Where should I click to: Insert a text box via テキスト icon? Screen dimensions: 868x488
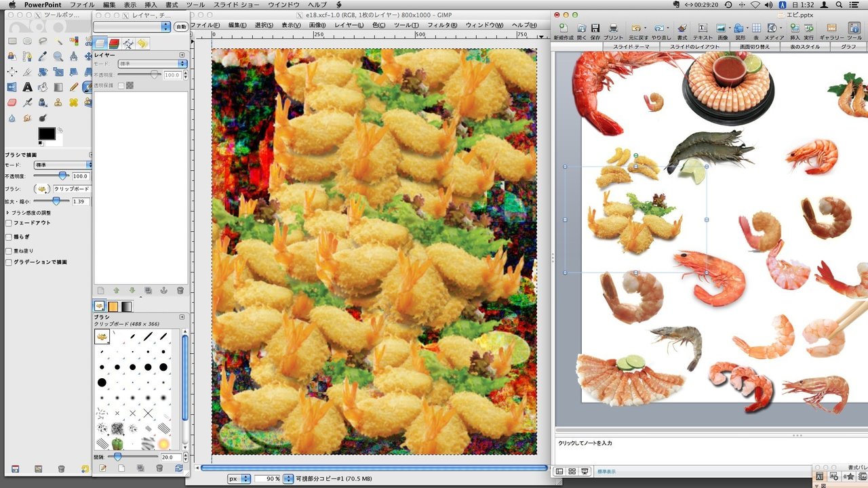click(702, 30)
